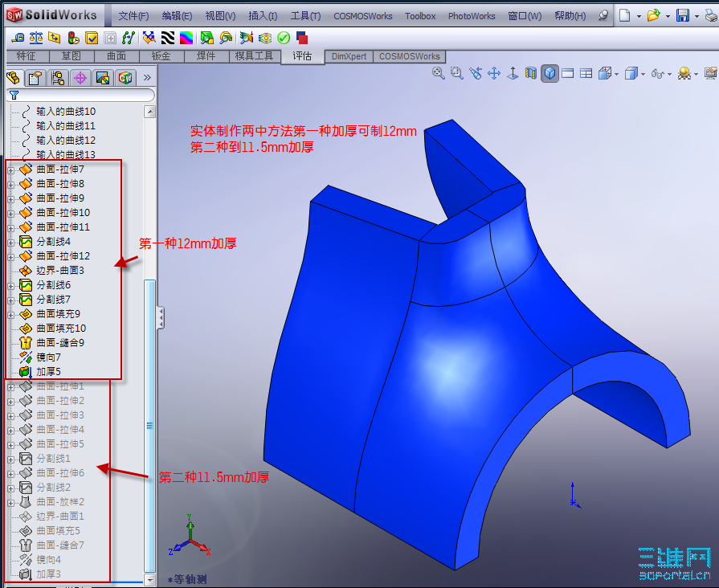Show more manager tabs chevron

[147, 77]
